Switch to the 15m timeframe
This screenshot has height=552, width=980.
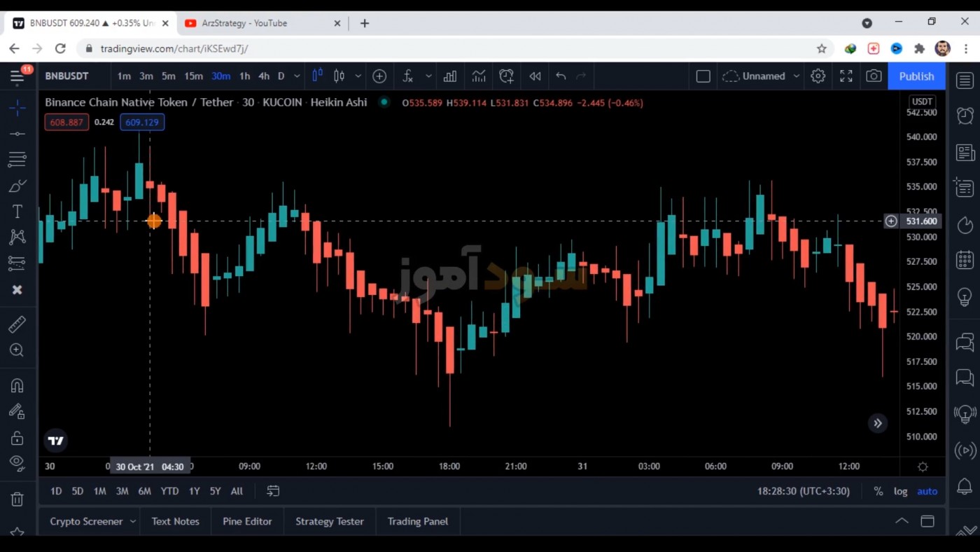tap(193, 76)
